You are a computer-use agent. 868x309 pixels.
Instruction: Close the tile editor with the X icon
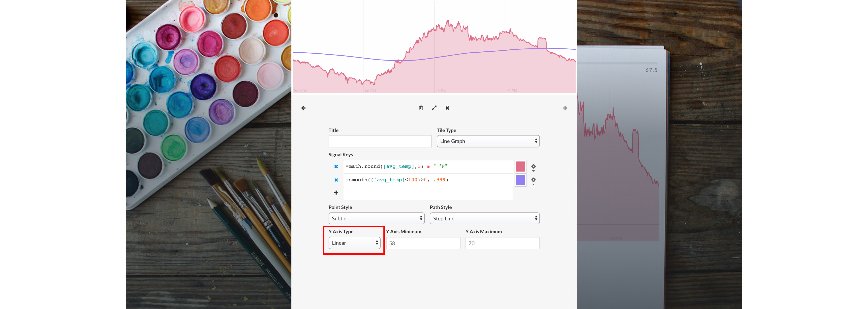(447, 108)
